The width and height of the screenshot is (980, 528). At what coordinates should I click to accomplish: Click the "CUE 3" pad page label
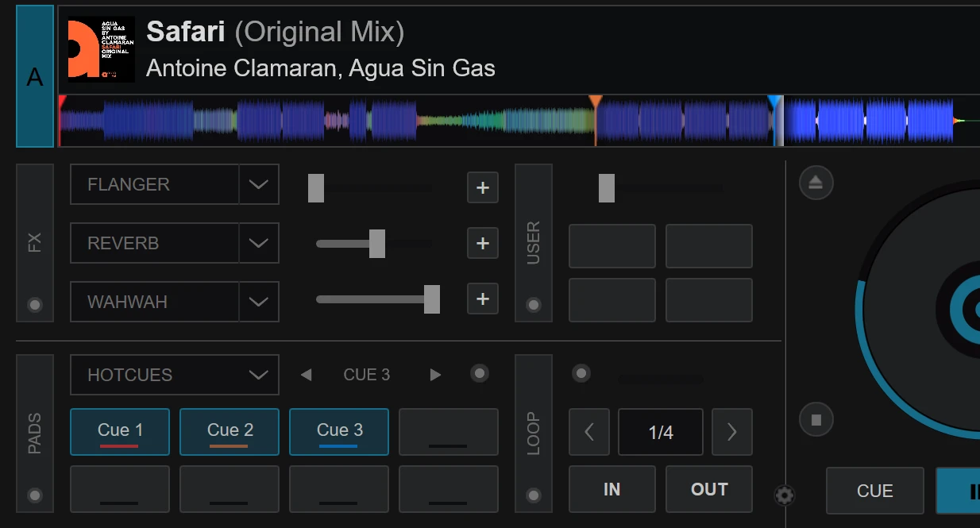click(x=367, y=375)
